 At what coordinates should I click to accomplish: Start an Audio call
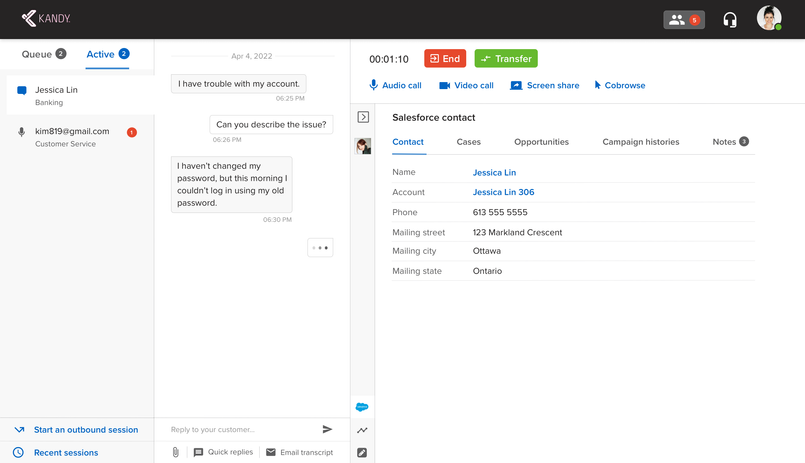(395, 85)
